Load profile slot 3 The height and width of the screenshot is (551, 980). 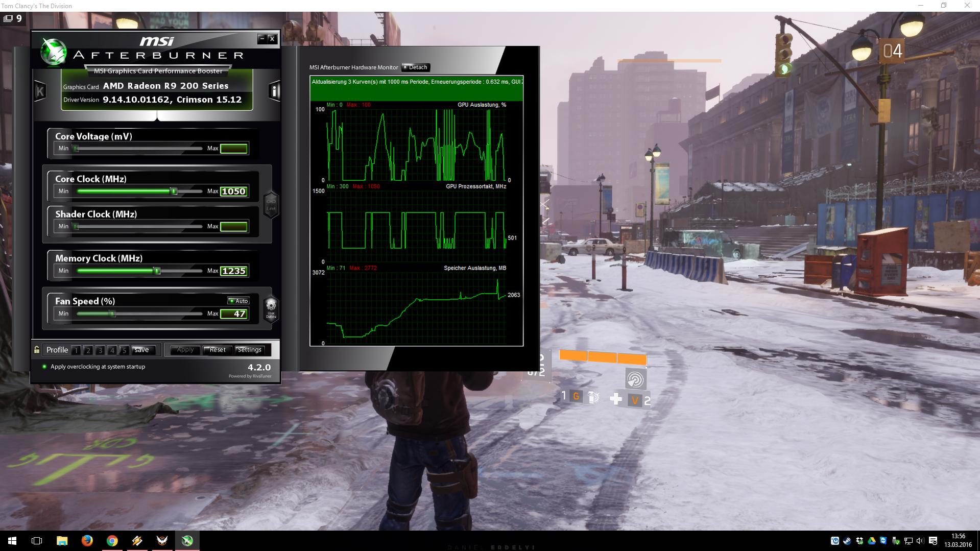(x=100, y=350)
